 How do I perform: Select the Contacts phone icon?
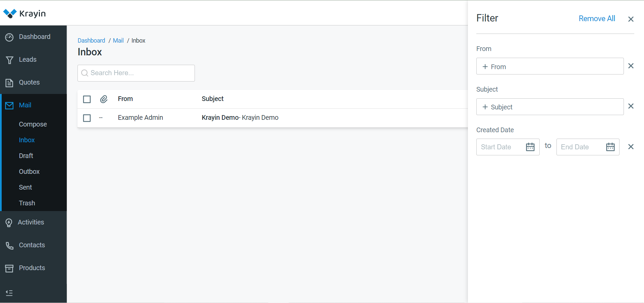(9, 245)
